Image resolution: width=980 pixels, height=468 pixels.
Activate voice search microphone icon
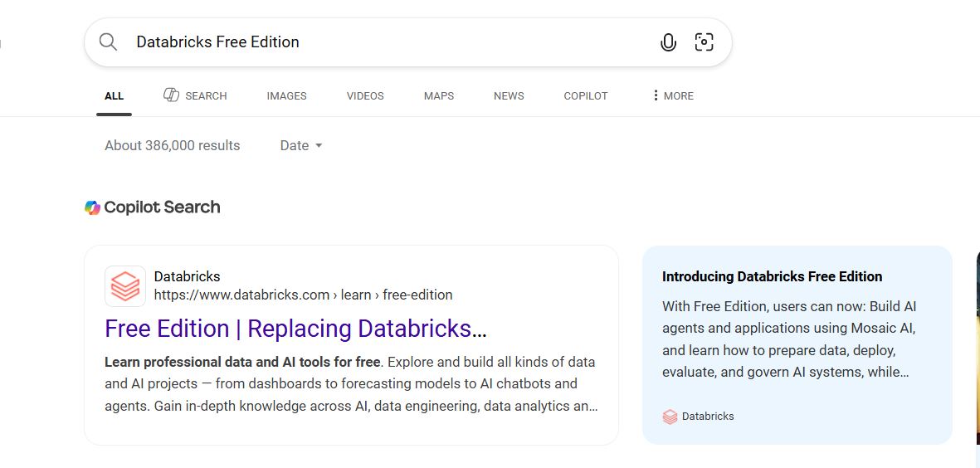(x=668, y=42)
